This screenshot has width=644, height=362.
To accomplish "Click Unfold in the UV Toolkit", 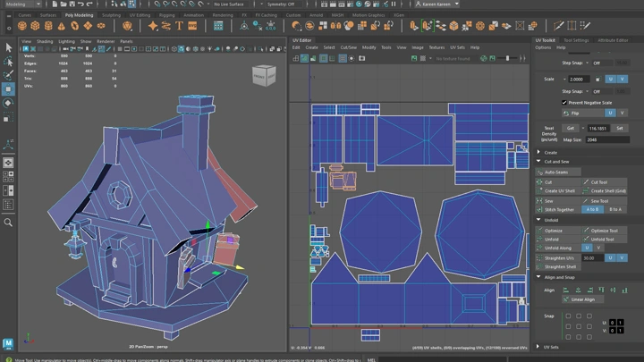I will click(552, 240).
